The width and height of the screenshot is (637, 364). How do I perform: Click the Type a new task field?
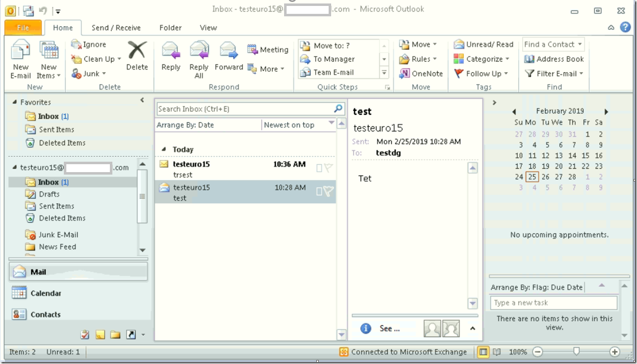(x=554, y=303)
